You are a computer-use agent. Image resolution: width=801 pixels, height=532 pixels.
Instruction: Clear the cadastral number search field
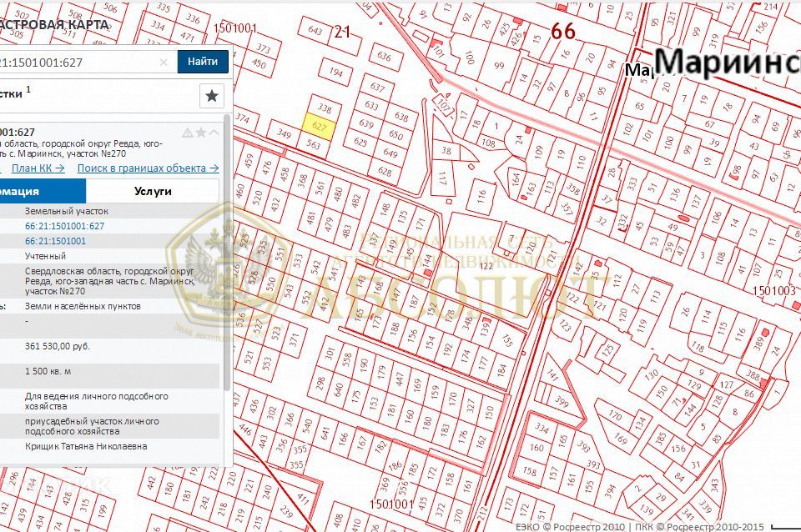coord(164,63)
